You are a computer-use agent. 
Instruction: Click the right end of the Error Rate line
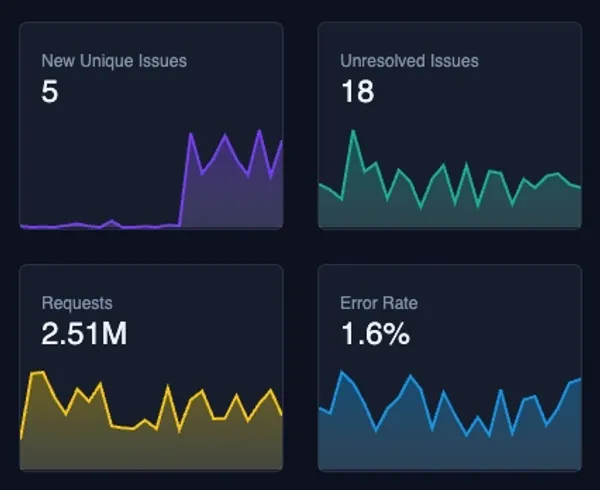(x=579, y=380)
